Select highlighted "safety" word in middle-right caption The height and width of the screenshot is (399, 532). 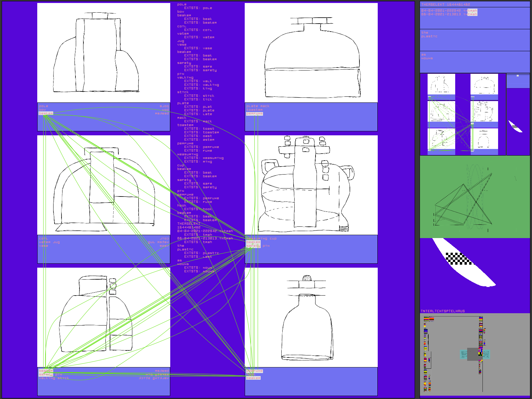[x=253, y=246]
